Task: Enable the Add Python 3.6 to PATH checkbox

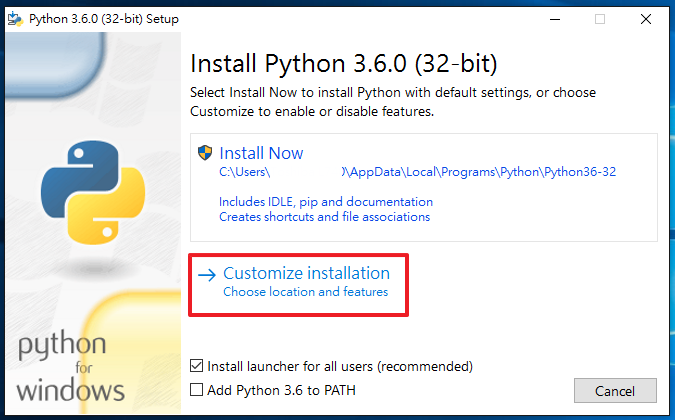Action: [x=197, y=390]
